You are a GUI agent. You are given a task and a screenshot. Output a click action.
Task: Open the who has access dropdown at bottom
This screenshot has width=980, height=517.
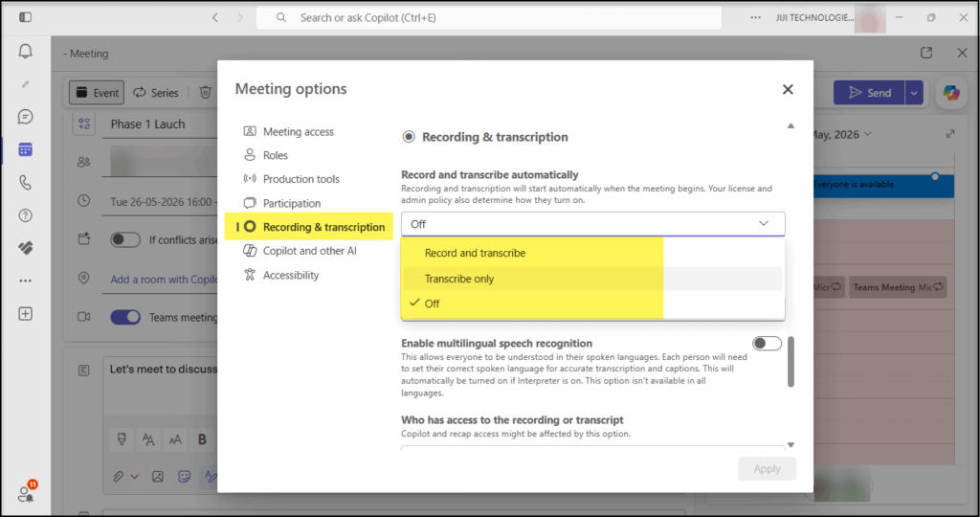592,448
